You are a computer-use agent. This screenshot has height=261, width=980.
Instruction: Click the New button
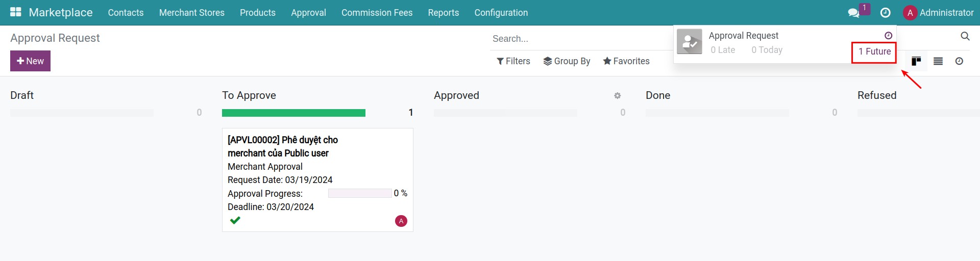coord(30,61)
